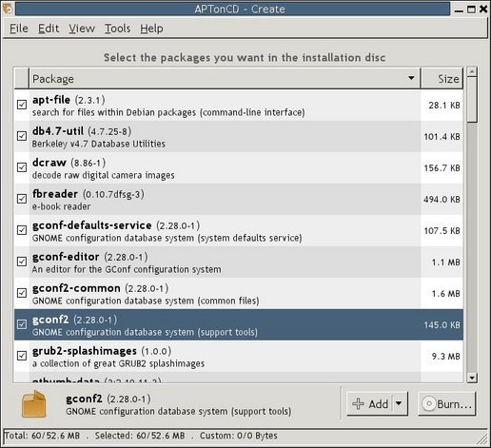Open the Help menu
The image size is (491, 448).
[151, 29]
